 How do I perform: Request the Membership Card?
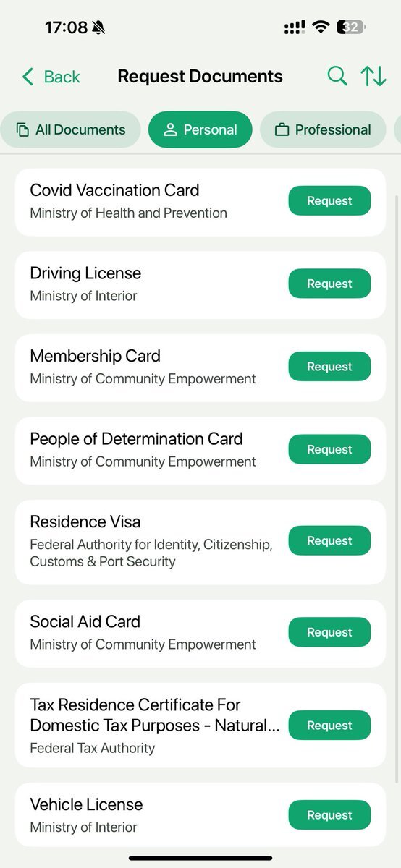(x=329, y=367)
